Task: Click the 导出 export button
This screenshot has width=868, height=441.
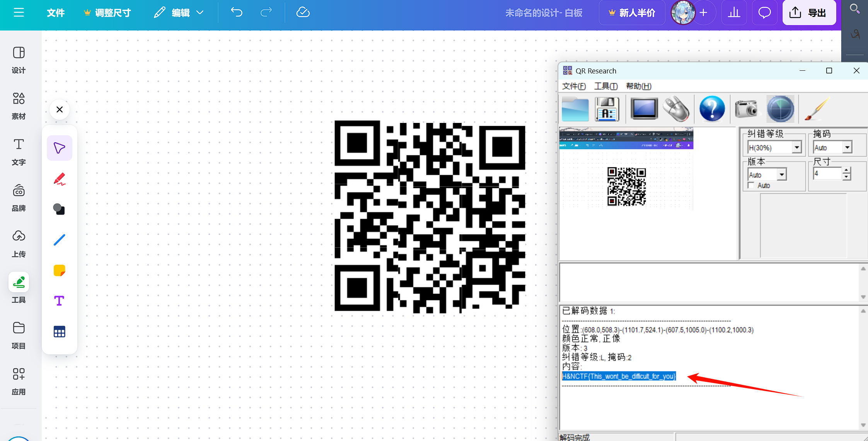Action: point(809,13)
